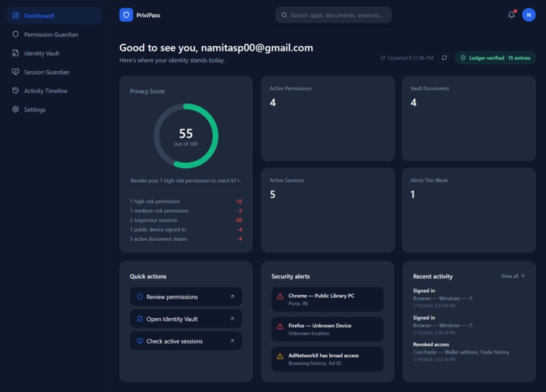The height and width of the screenshot is (392, 546).
Task: Navigate to Identity Vault
Action: 54,53
